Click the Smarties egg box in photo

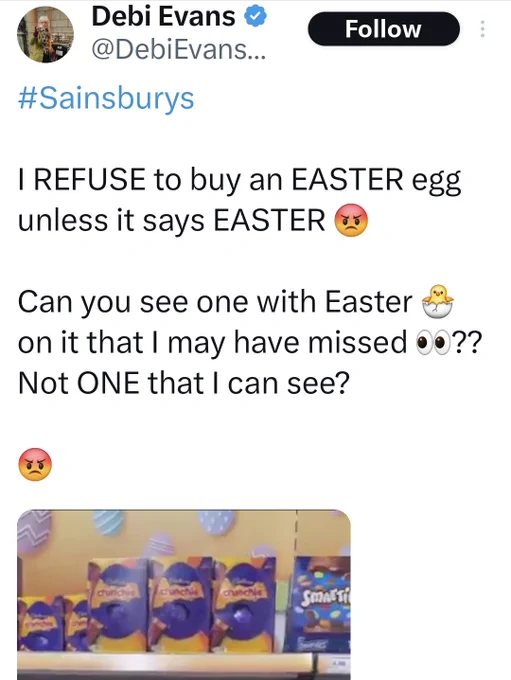tap(321, 603)
